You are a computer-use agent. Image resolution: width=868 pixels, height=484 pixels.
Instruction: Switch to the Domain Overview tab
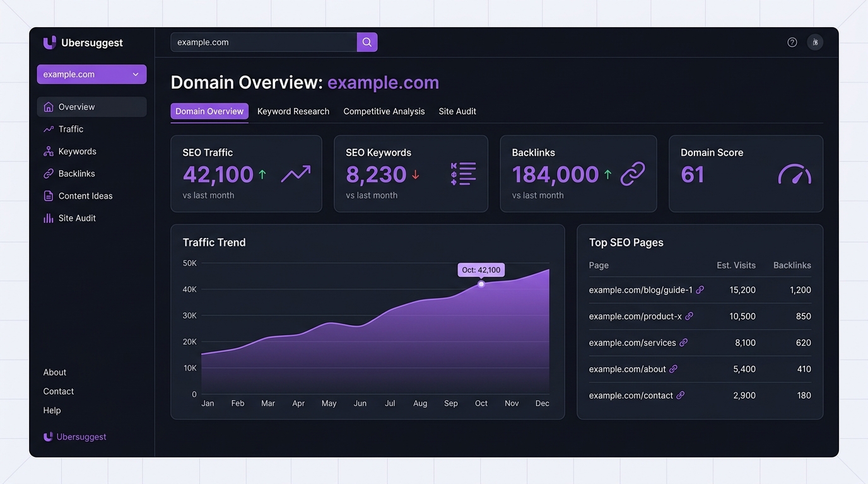pos(209,112)
